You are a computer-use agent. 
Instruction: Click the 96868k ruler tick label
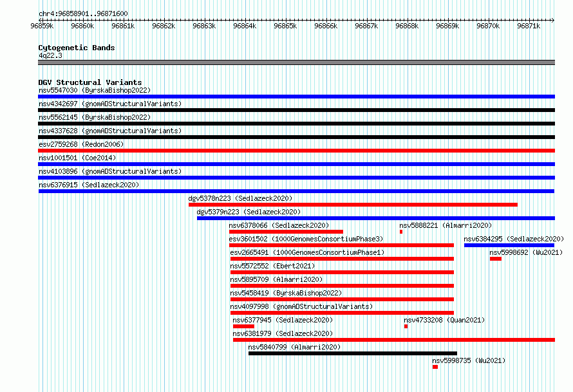(407, 26)
